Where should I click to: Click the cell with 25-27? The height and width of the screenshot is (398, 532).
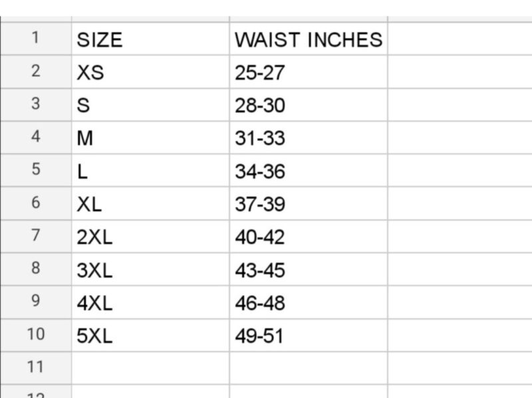pos(308,72)
